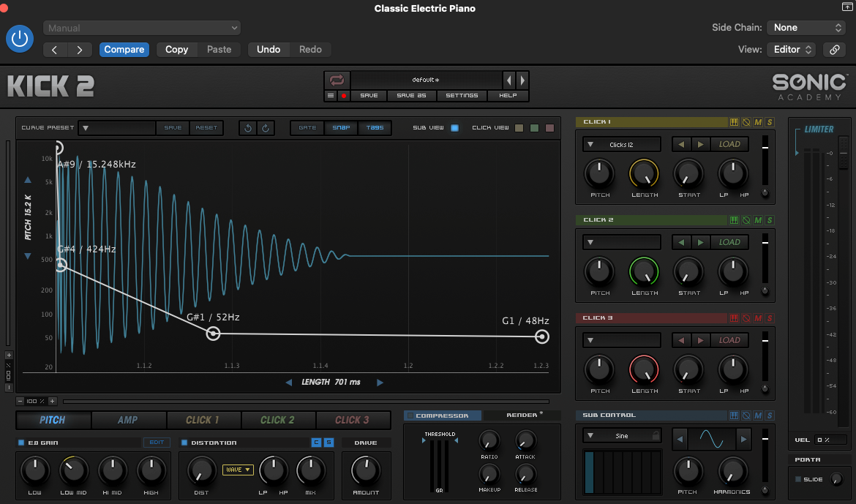Image resolution: width=856 pixels, height=504 pixels.
Task: Open the Sub Control Sine dropdown
Action: 622,436
